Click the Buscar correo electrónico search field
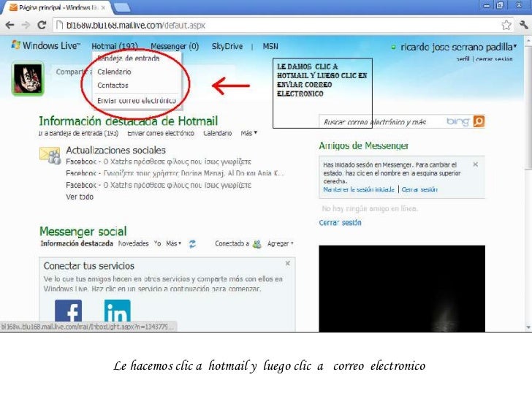532x399 pixels. point(382,121)
